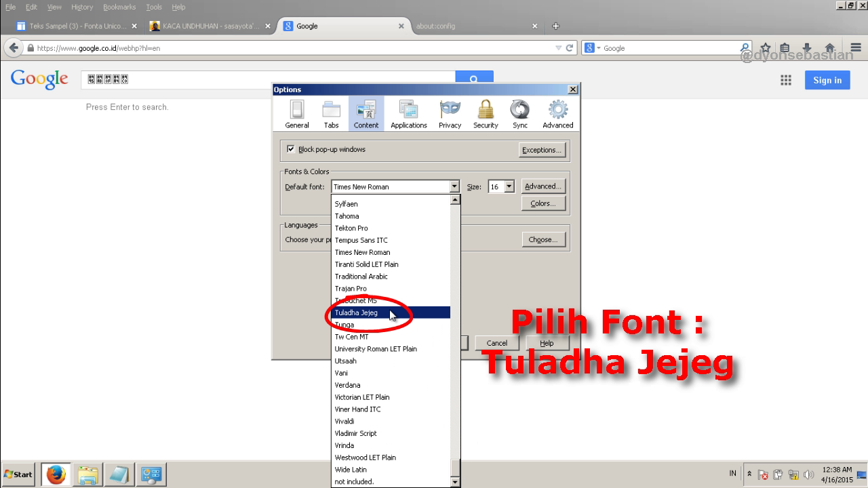Click the fonts Advanced button
Screen dimensions: 868x488
point(542,186)
